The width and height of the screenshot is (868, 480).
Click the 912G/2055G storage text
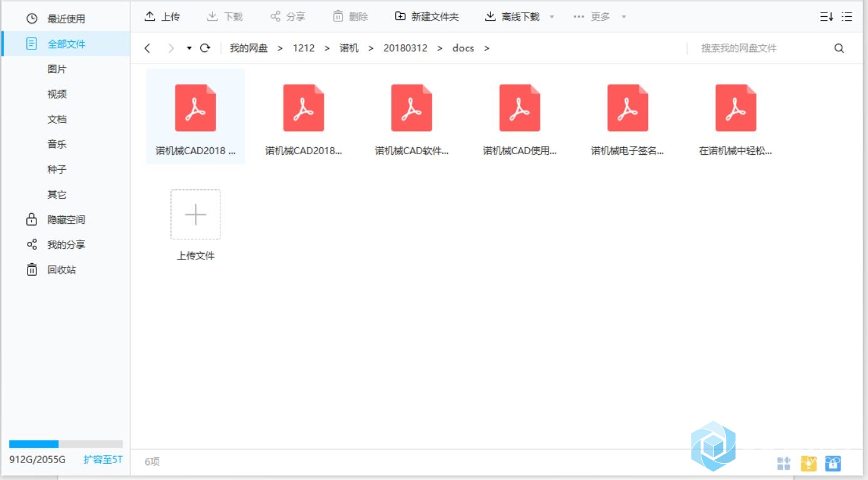click(38, 459)
